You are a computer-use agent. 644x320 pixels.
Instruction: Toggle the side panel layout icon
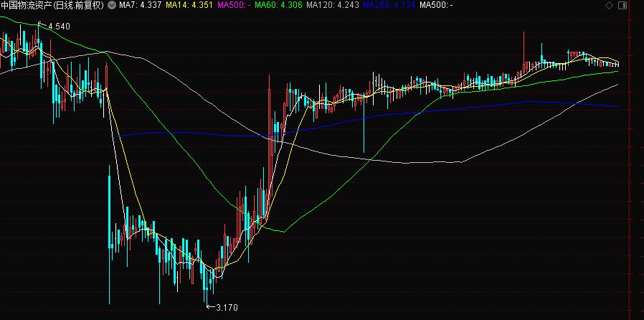pyautogui.click(x=622, y=6)
